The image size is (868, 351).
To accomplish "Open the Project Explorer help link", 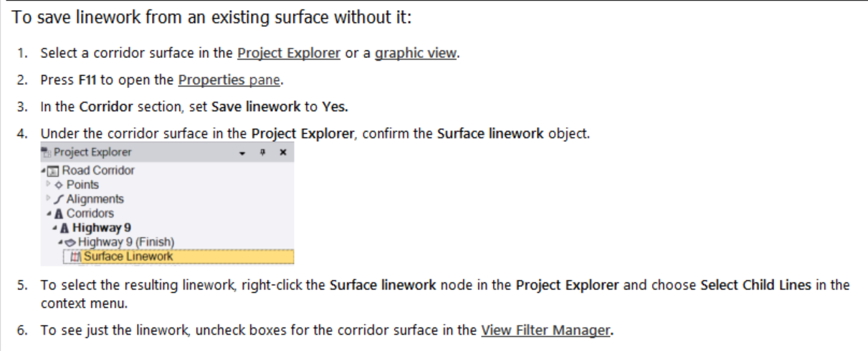I will click(x=289, y=53).
